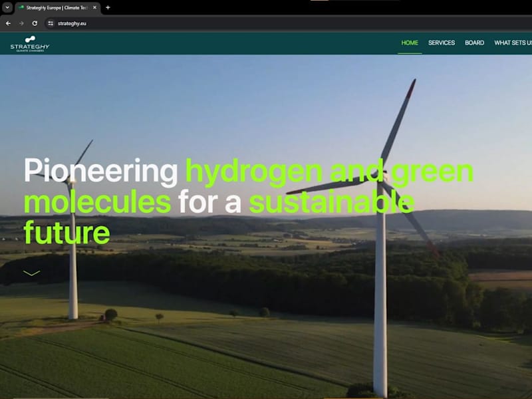Click the green word 'future'
The image size is (532, 399).
(67, 233)
